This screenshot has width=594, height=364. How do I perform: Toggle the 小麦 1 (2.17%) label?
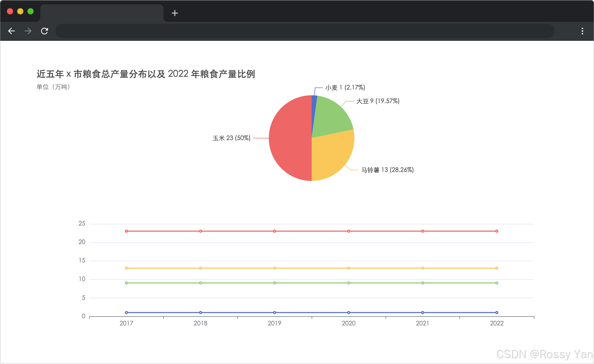345,88
